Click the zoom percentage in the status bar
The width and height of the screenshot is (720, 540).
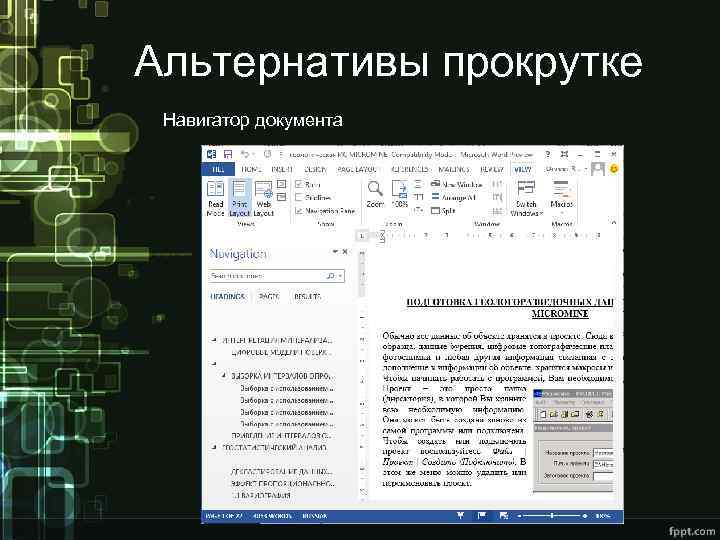click(x=604, y=516)
